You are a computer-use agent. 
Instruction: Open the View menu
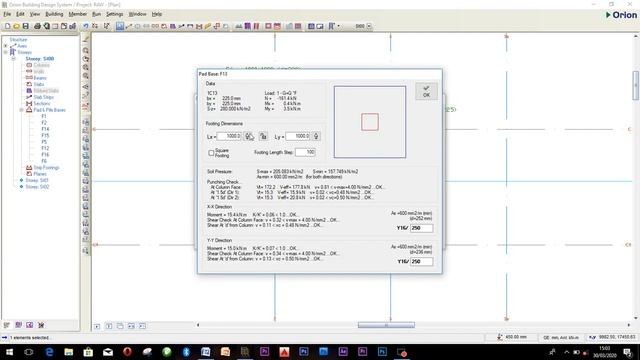click(x=35, y=14)
